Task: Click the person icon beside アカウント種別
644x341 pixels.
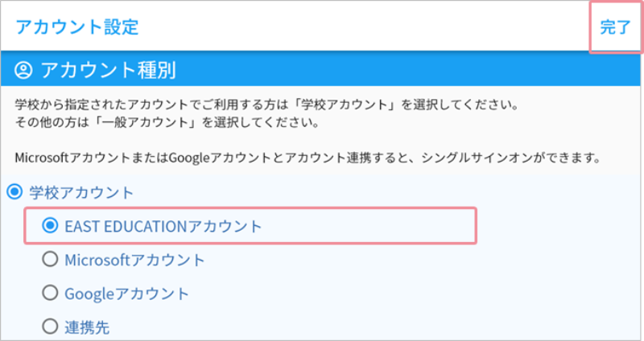Action: pos(23,70)
